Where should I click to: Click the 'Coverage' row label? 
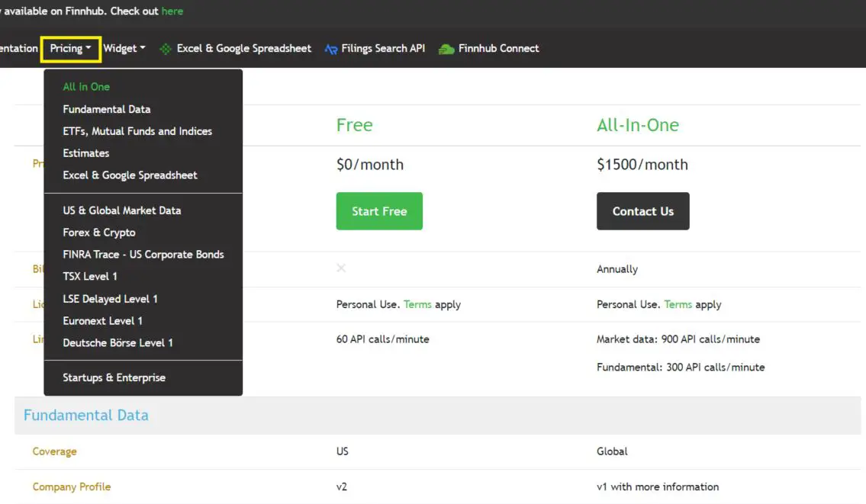(x=55, y=451)
